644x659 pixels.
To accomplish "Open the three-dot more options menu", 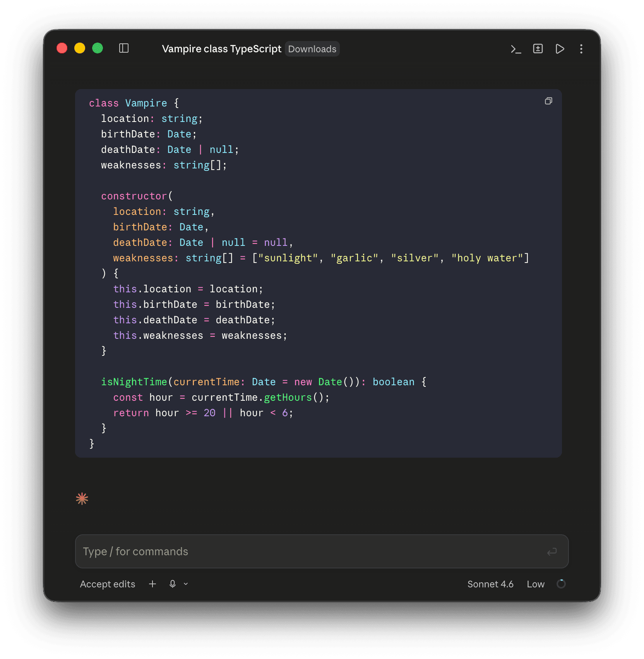I will point(581,49).
